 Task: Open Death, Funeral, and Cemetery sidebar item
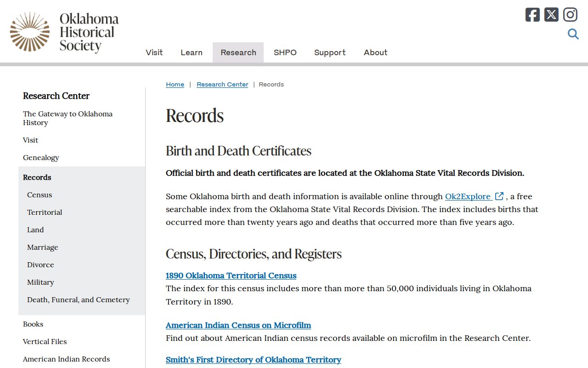[x=79, y=300]
